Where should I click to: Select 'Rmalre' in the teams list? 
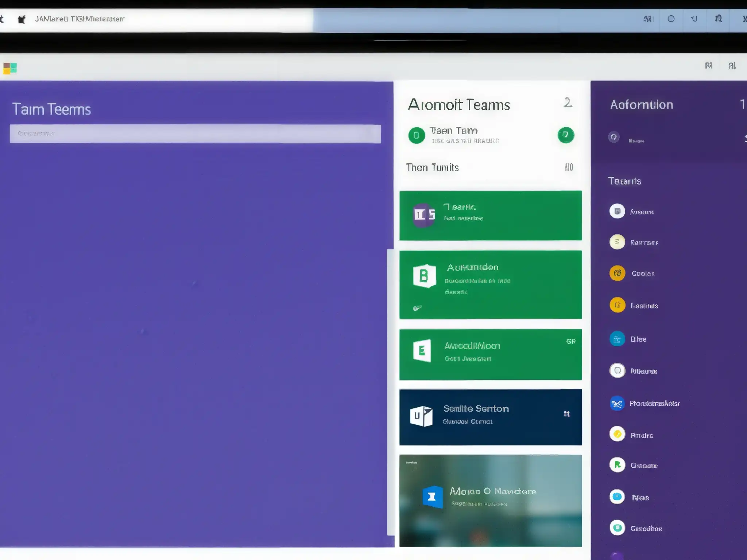642,435
